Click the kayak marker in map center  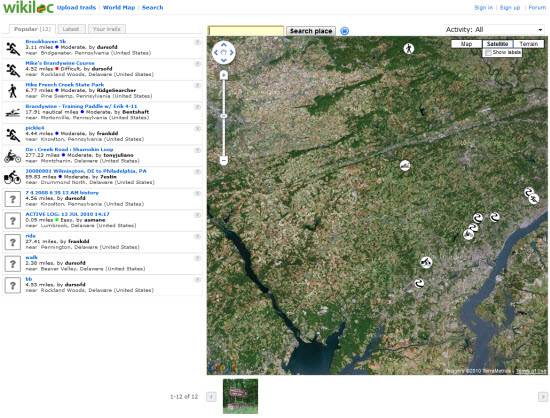click(405, 165)
